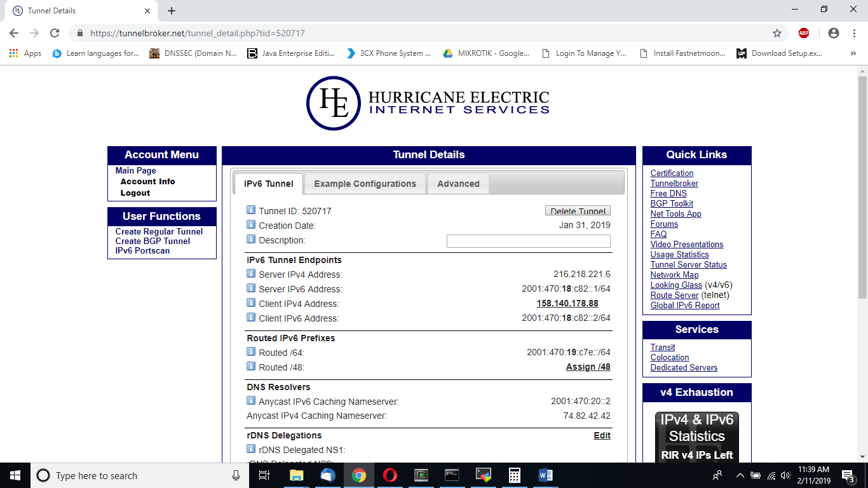Open Create Regular Tunnel link
The width and height of the screenshot is (868, 488).
tap(159, 232)
